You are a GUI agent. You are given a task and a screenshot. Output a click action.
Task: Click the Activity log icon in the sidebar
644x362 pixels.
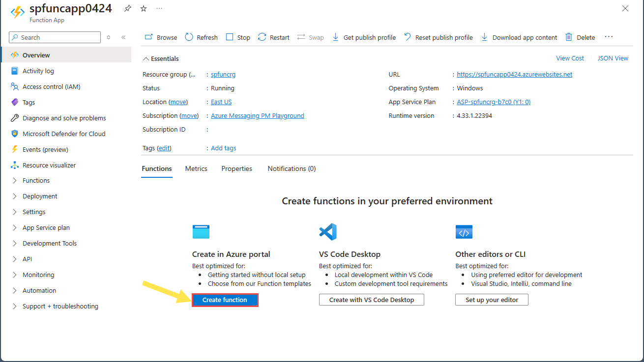click(x=15, y=71)
